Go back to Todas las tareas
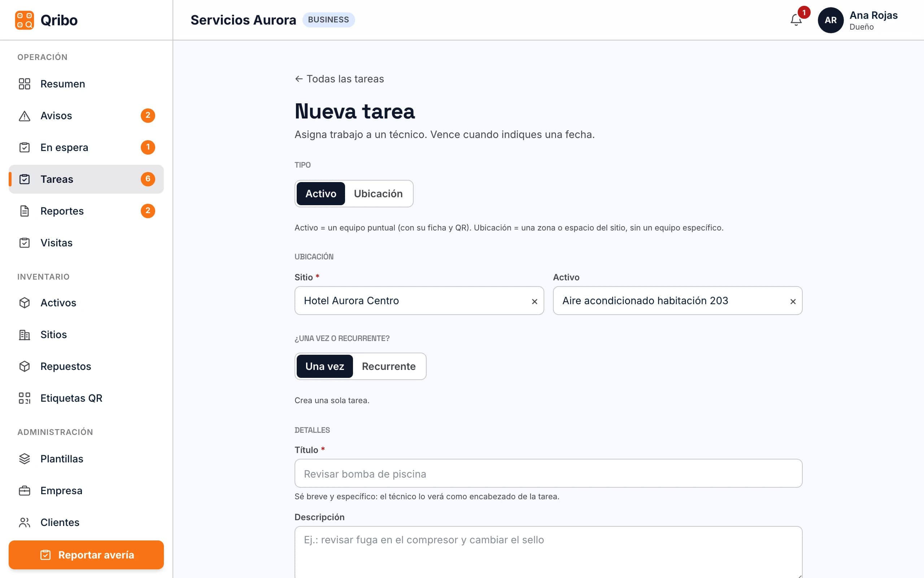924x578 pixels. point(339,79)
